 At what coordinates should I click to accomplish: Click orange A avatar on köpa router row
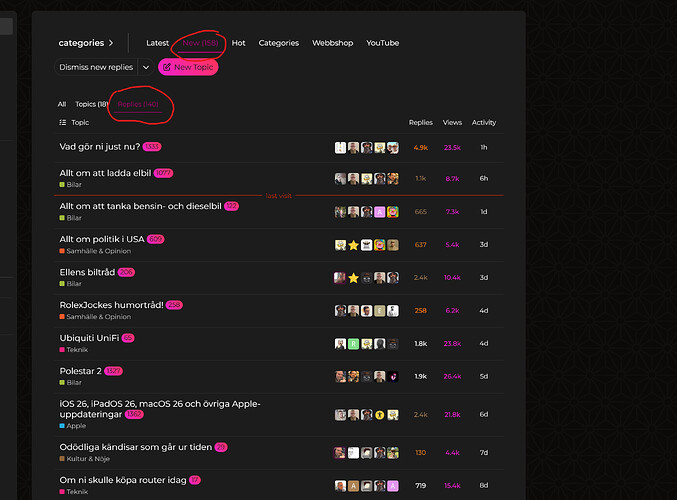(353, 486)
